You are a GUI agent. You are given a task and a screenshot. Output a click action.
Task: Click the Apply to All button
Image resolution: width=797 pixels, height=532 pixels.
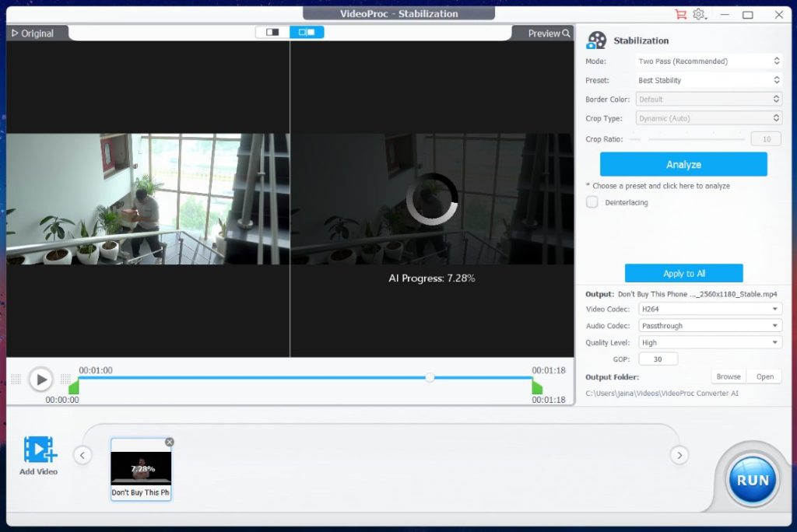pyautogui.click(x=683, y=274)
